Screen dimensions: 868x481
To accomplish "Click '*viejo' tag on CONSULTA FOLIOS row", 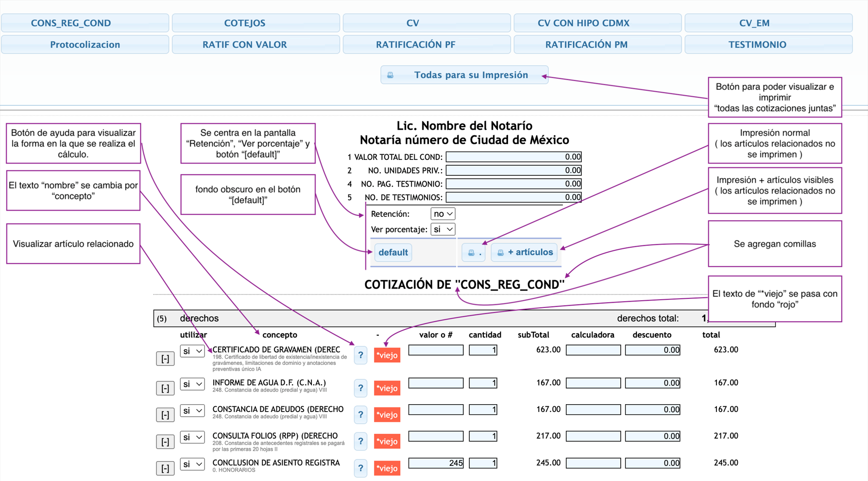I will [x=387, y=442].
